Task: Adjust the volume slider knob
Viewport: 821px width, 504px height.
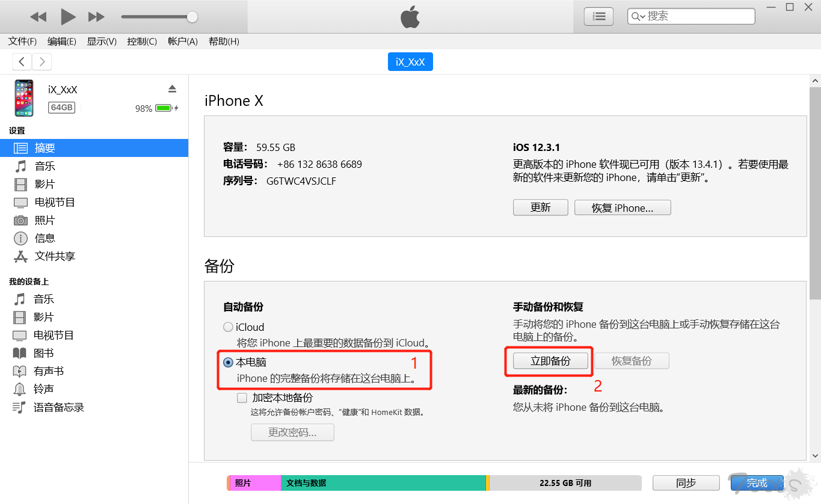Action: point(192,17)
